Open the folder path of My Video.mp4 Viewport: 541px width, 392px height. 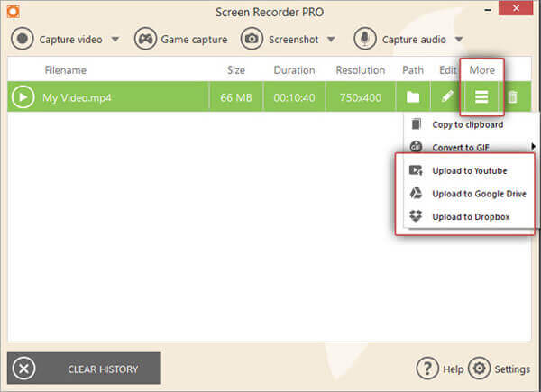(413, 97)
